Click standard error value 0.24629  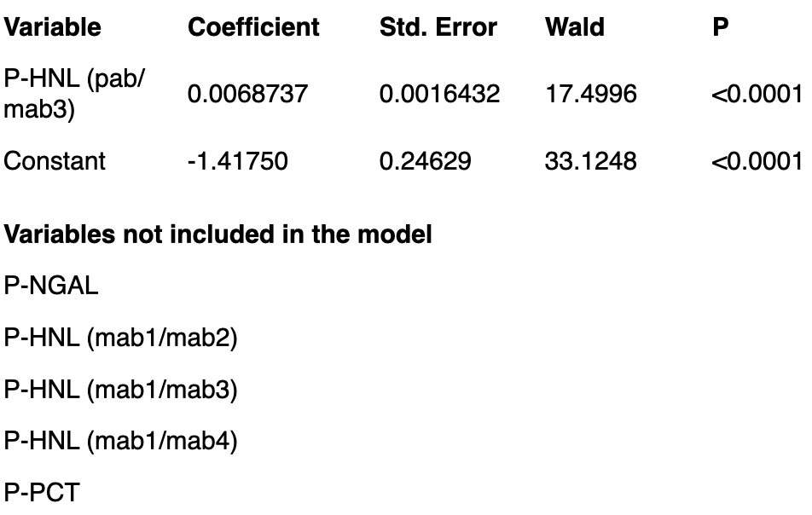click(425, 161)
